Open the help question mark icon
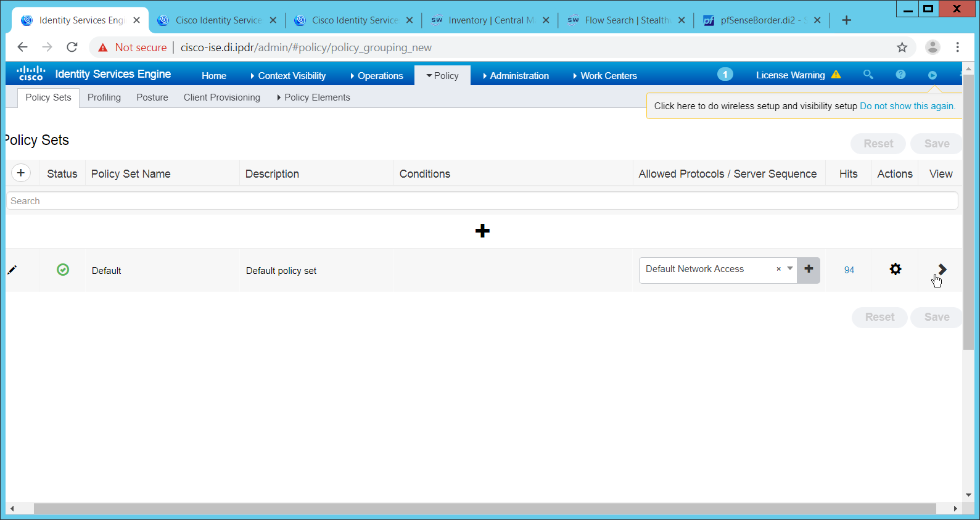Viewport: 980px width, 520px height. (x=900, y=75)
